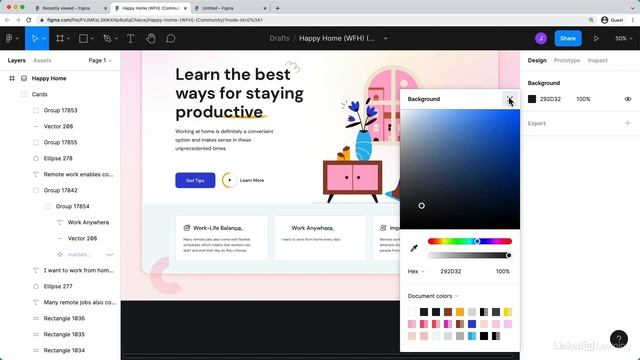Switch to the Design tab
This screenshot has height=360, width=640.
pos(537,60)
